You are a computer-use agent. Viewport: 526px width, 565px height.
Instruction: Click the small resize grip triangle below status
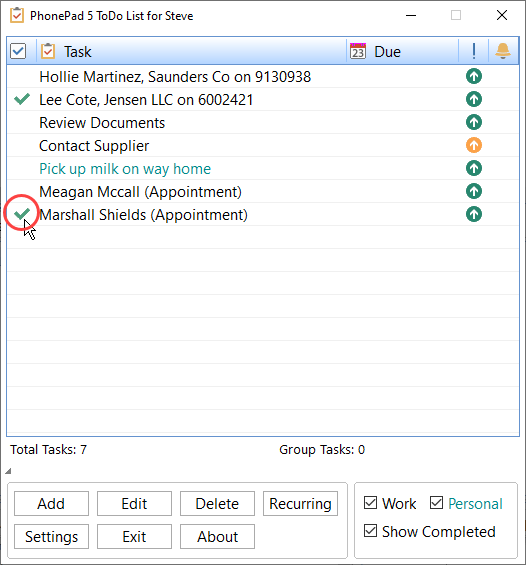[x=8, y=471]
